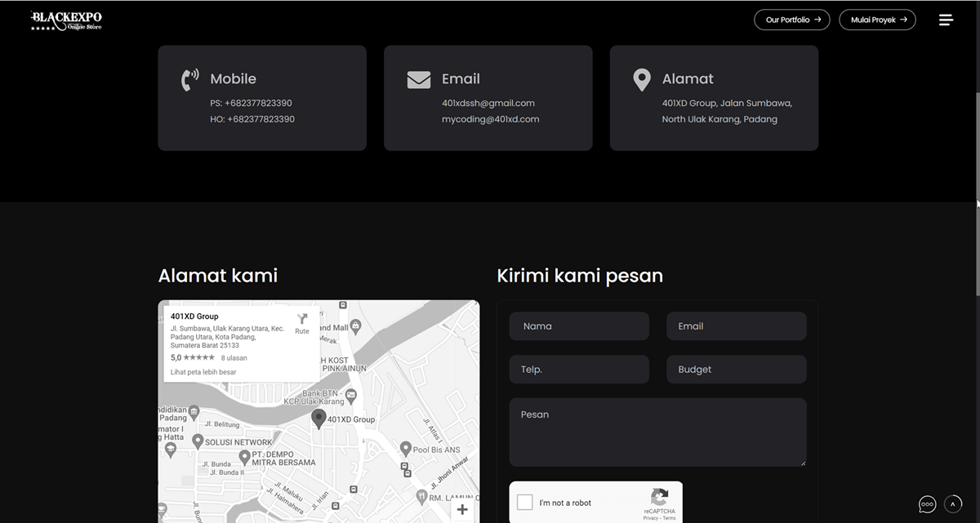This screenshot has height=523, width=980.
Task: Select the 401XD Group map marker
Action: (319, 419)
